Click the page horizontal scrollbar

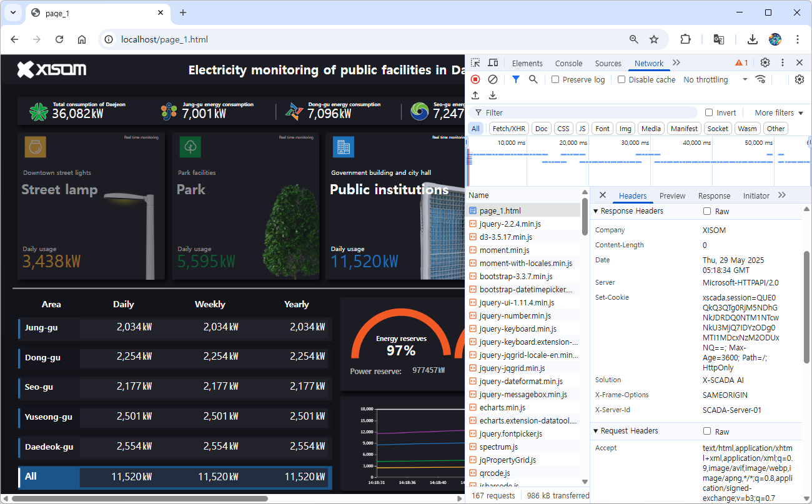click(x=139, y=498)
